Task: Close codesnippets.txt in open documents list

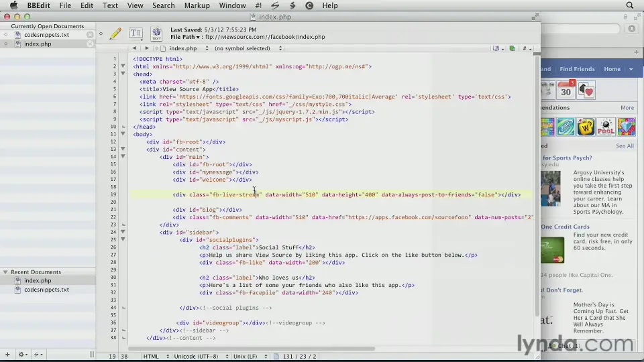Action: click(90, 35)
